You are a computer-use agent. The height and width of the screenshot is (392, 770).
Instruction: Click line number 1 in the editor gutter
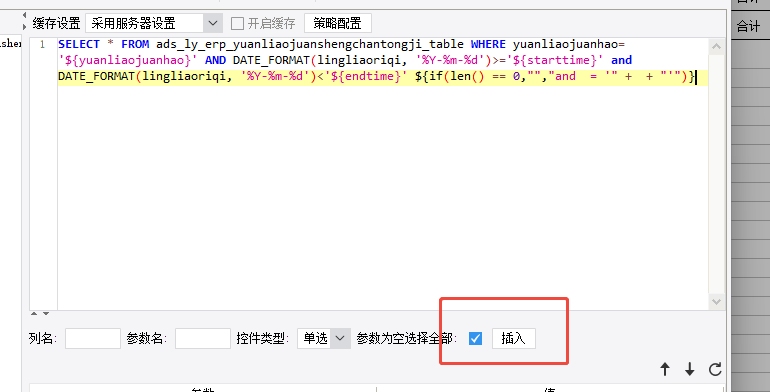pyautogui.click(x=43, y=45)
